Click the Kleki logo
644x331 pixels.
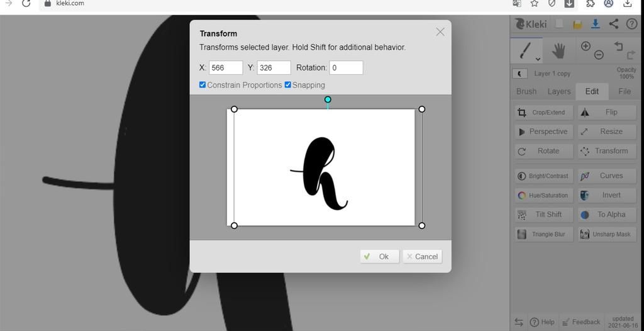point(531,24)
